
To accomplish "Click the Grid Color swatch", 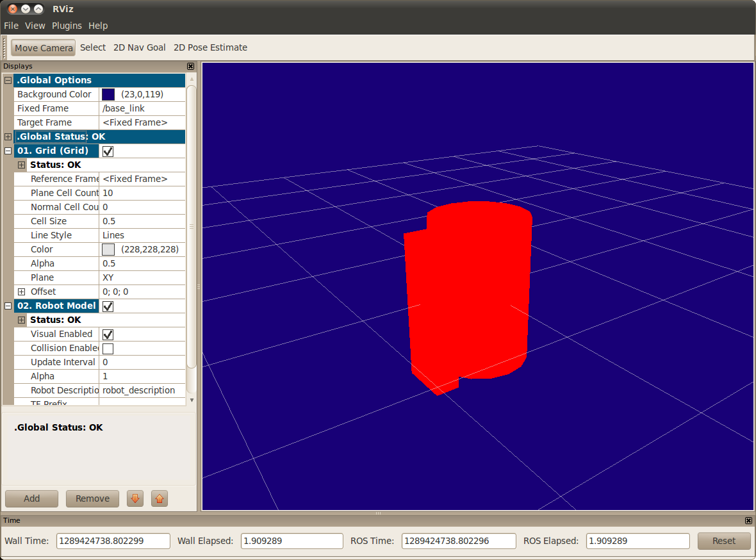I will pos(108,249).
